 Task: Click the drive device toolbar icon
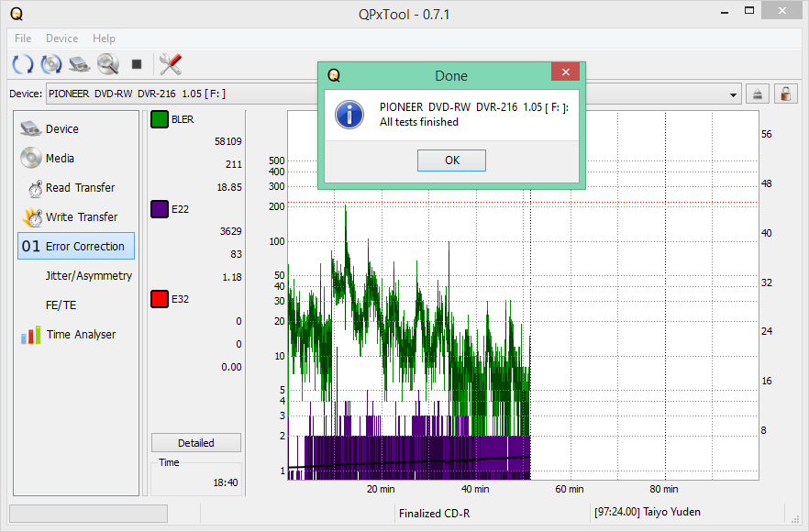(80, 64)
